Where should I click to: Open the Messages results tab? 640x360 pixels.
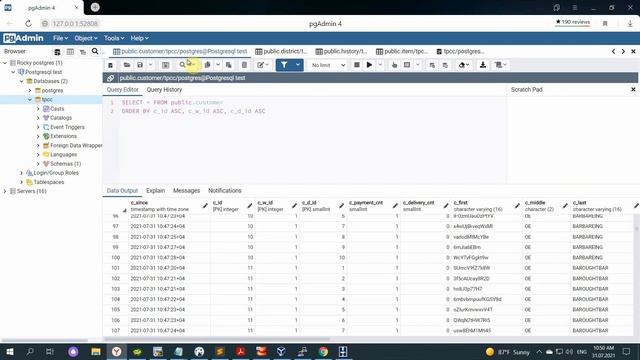tap(187, 191)
